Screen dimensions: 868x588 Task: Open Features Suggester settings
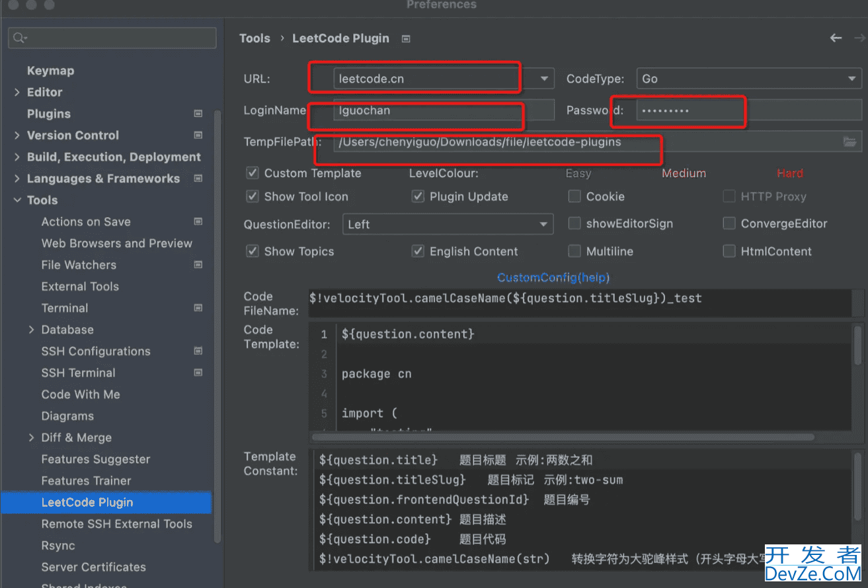(96, 459)
